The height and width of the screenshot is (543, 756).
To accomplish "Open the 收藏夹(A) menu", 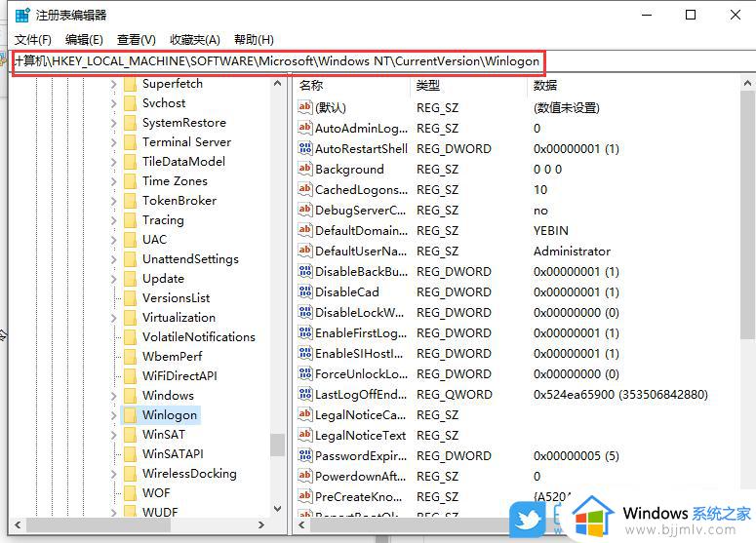I will (x=195, y=40).
